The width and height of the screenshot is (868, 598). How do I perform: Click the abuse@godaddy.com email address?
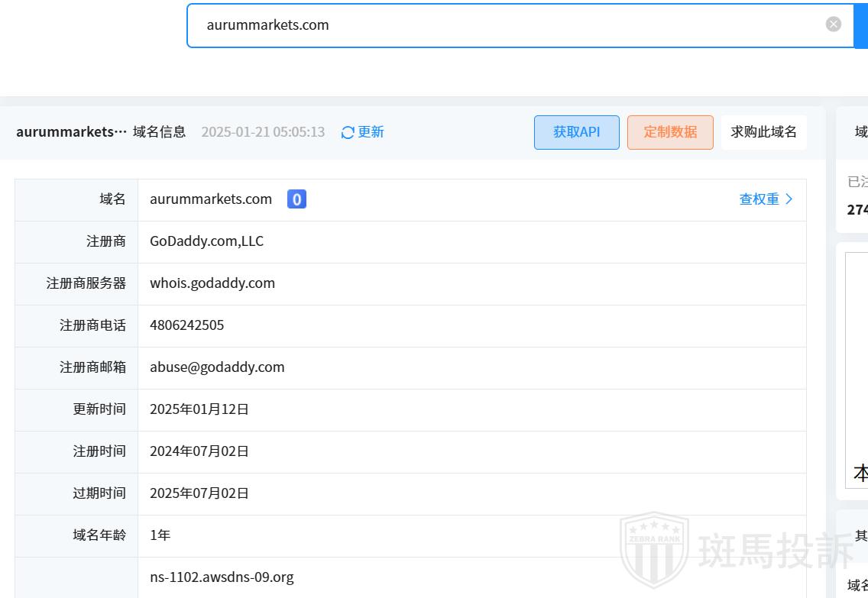[217, 367]
